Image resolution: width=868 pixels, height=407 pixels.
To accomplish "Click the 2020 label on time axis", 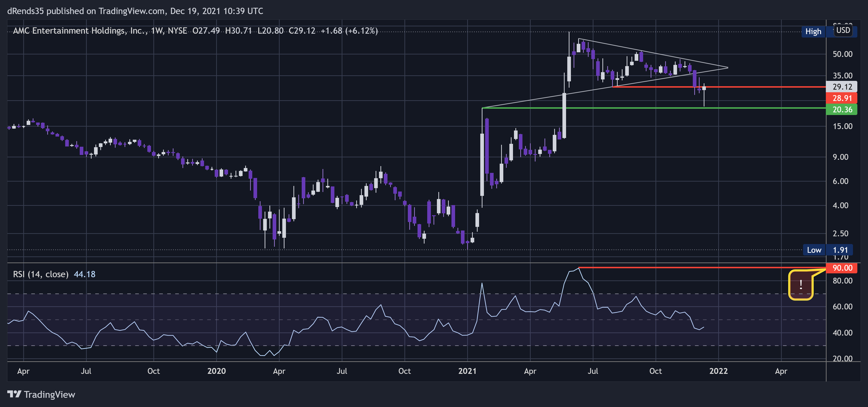I will (216, 371).
